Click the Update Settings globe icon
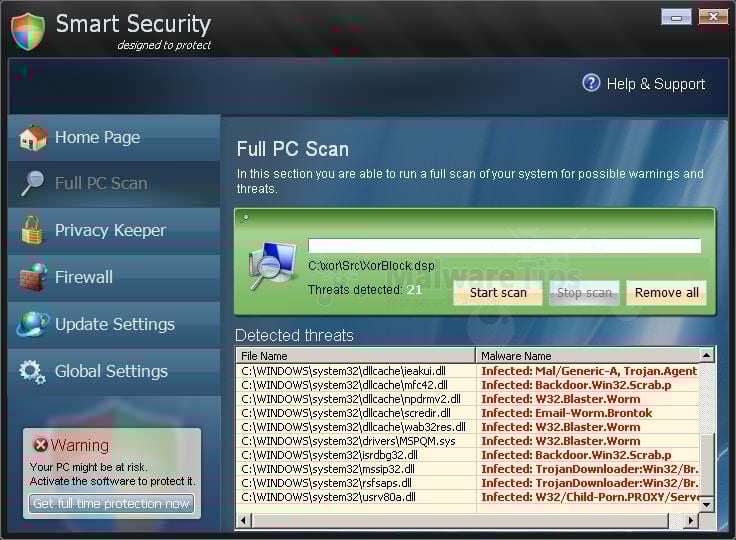Viewport: 736px width, 540px height. pyautogui.click(x=33, y=324)
